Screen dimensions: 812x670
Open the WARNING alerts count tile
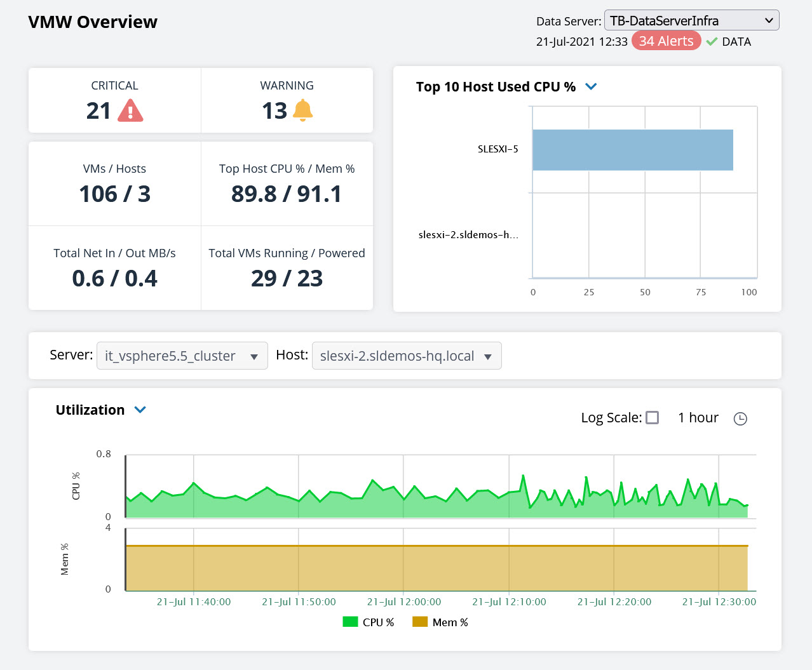coord(287,100)
